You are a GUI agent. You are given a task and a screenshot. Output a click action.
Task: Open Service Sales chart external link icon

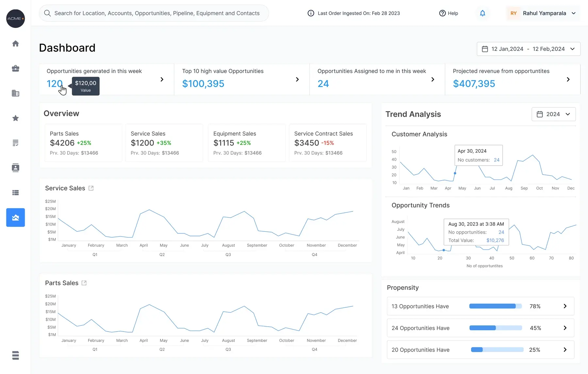91,188
